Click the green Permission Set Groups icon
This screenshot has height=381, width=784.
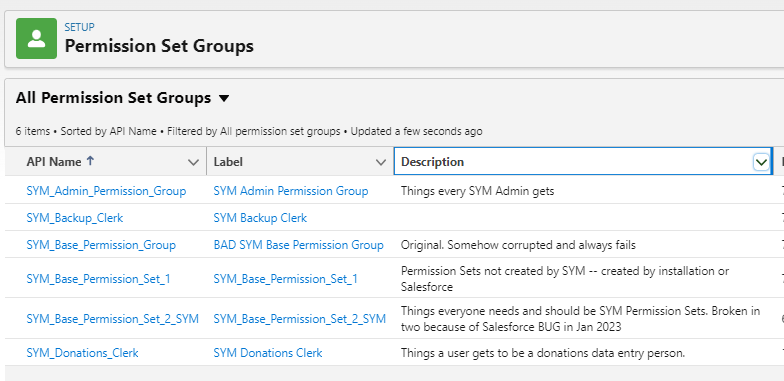pyautogui.click(x=36, y=38)
